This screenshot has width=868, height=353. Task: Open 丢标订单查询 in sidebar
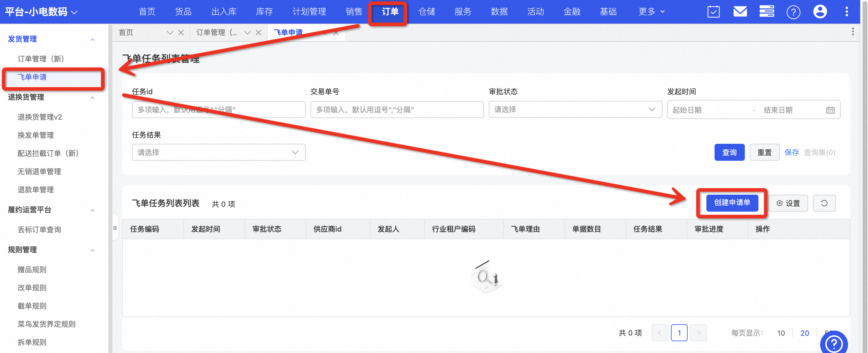[x=39, y=229]
